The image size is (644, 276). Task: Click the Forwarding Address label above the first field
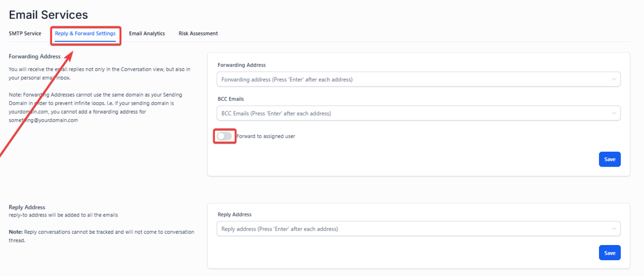tap(242, 65)
